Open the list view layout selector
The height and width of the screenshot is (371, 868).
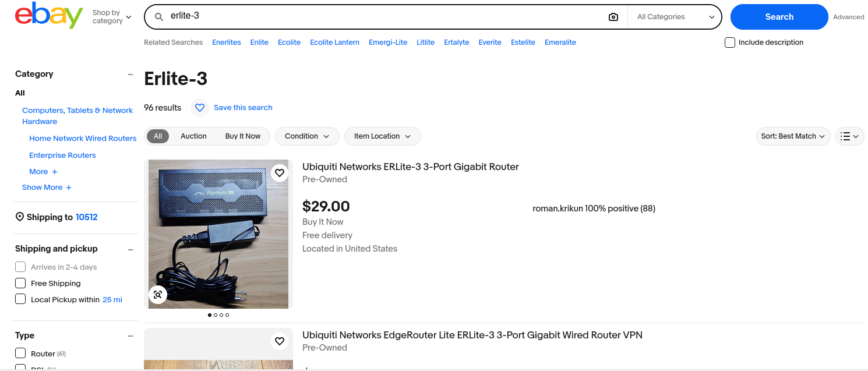click(x=849, y=136)
